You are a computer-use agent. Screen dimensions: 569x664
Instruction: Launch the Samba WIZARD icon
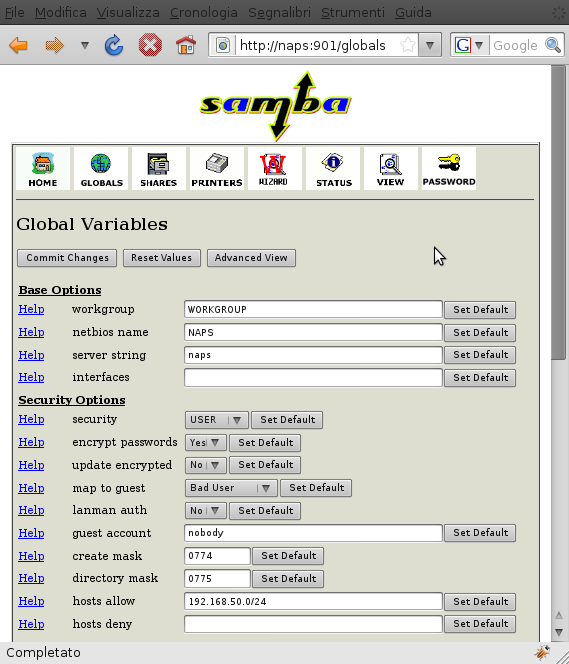click(x=274, y=169)
